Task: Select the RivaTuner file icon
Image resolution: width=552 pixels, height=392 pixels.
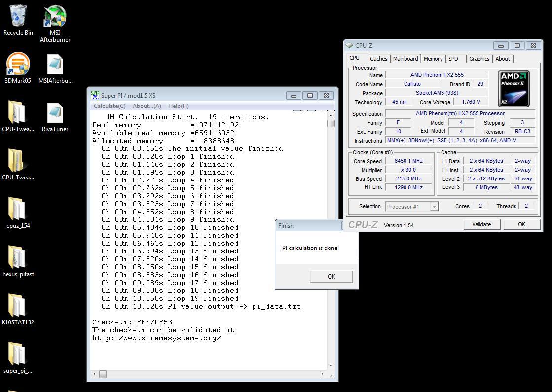Action: pyautogui.click(x=55, y=116)
